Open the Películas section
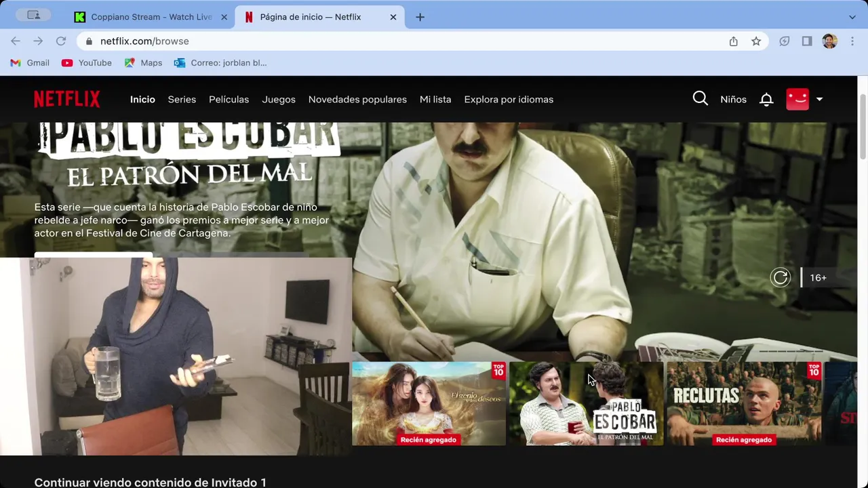The width and height of the screenshot is (868, 488). [x=229, y=99]
